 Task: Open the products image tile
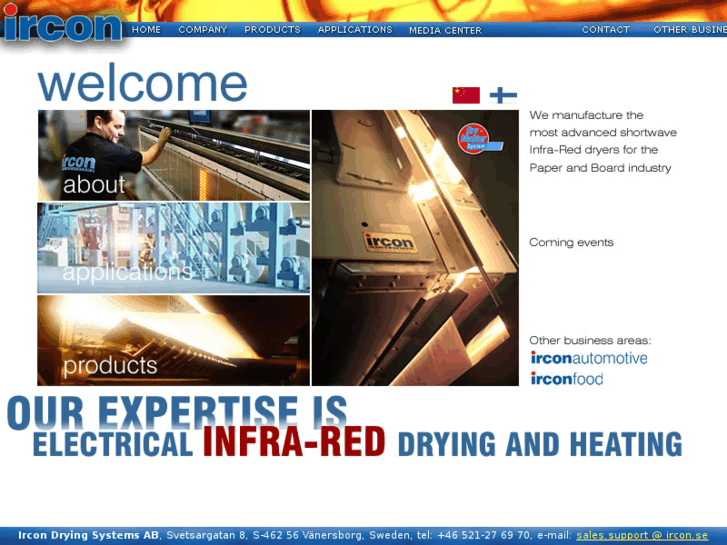point(173,340)
